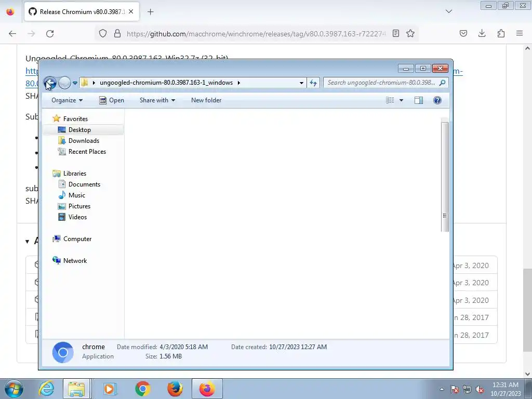Click the Action Center flag tray icon
532x399 pixels.
[455, 389]
